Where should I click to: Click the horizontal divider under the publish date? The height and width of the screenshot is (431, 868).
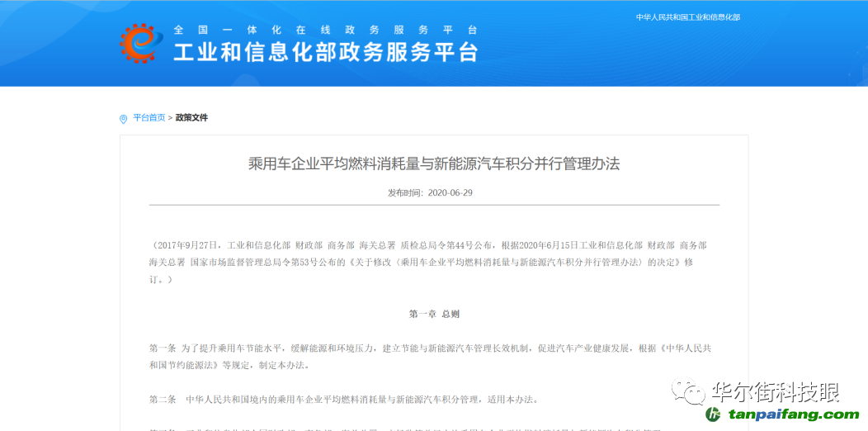pos(434,205)
